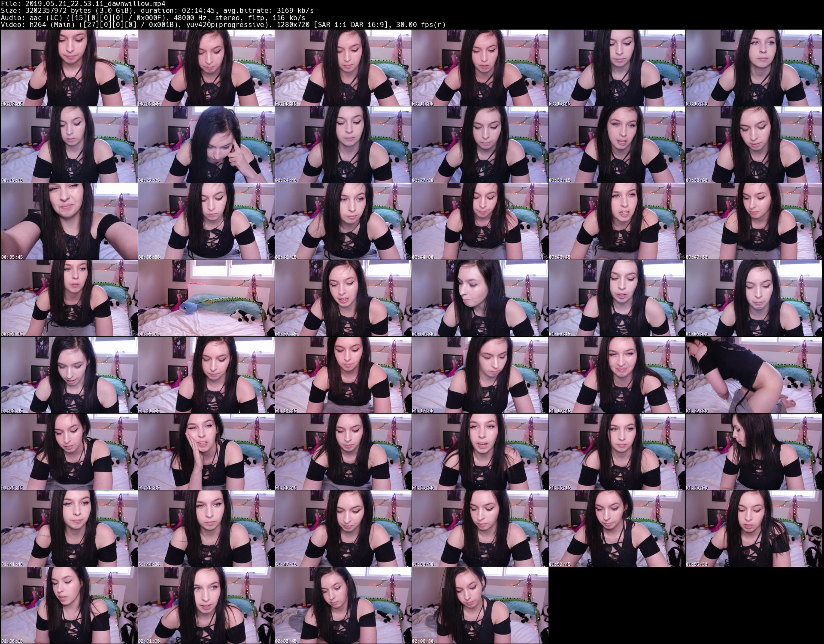Click the thumbnail marked 01:22:30
The height and width of the screenshot is (644, 824).
[x=754, y=375]
